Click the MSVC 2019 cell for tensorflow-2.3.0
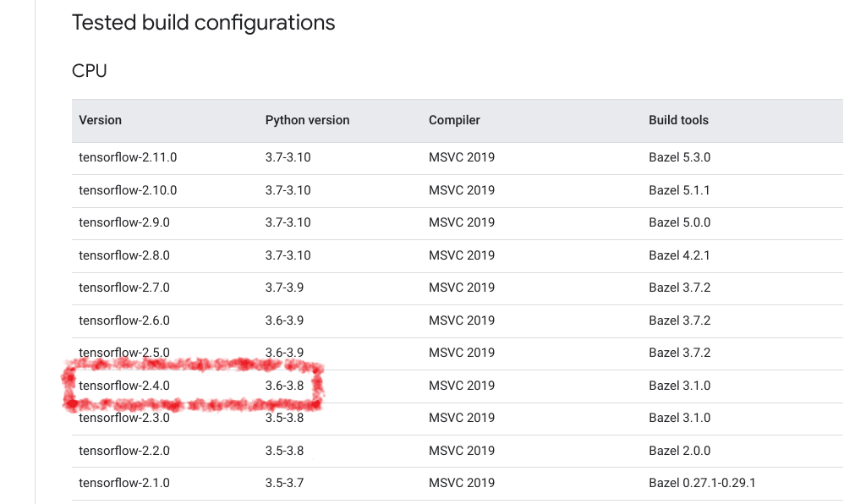The height and width of the screenshot is (504, 866). point(462,418)
